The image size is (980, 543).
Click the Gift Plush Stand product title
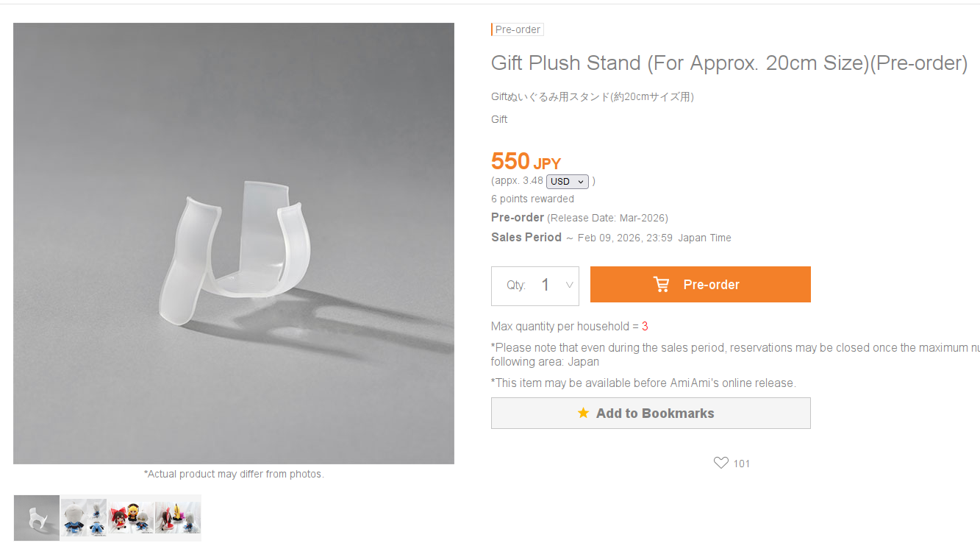coord(729,63)
